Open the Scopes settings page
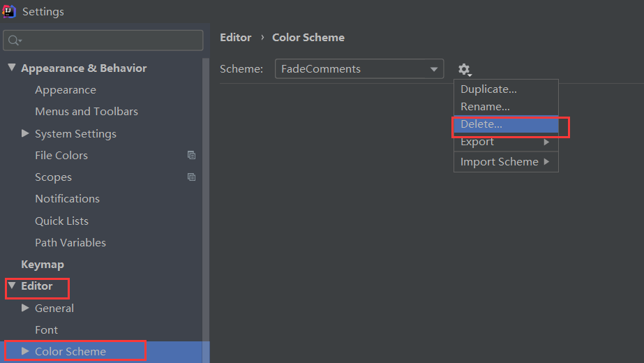The height and width of the screenshot is (363, 644). coord(53,177)
